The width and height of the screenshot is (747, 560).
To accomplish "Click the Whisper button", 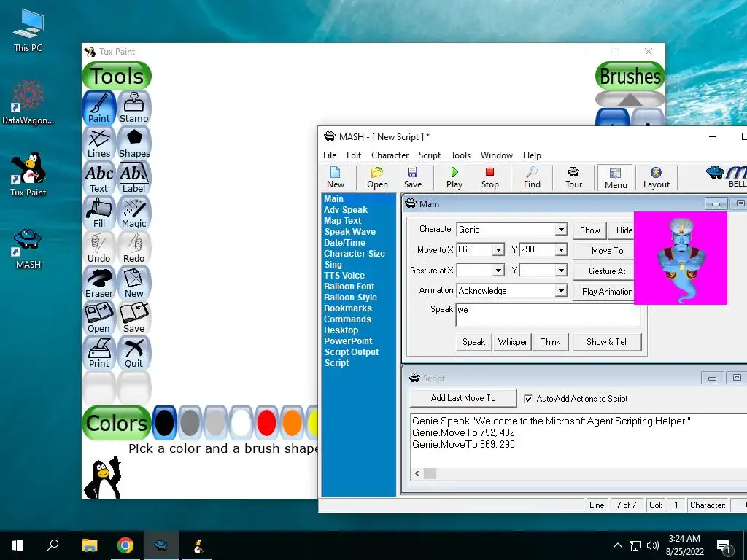I will pos(512,342).
